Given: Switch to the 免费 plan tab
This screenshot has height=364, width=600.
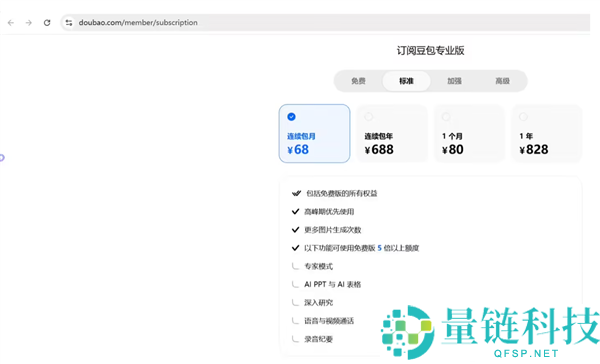Looking at the screenshot, I should point(359,81).
